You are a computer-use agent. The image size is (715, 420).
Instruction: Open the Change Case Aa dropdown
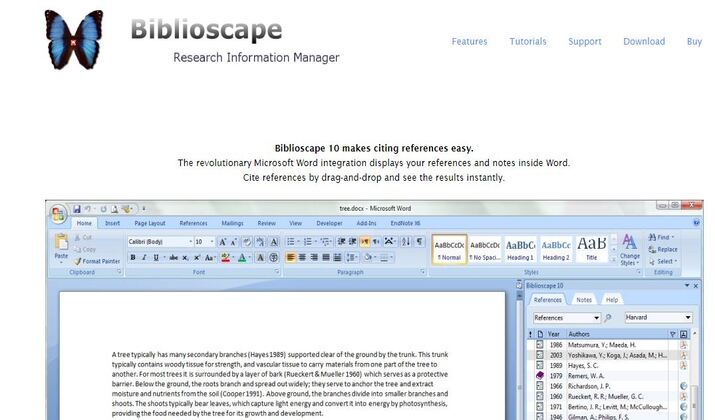(x=209, y=258)
